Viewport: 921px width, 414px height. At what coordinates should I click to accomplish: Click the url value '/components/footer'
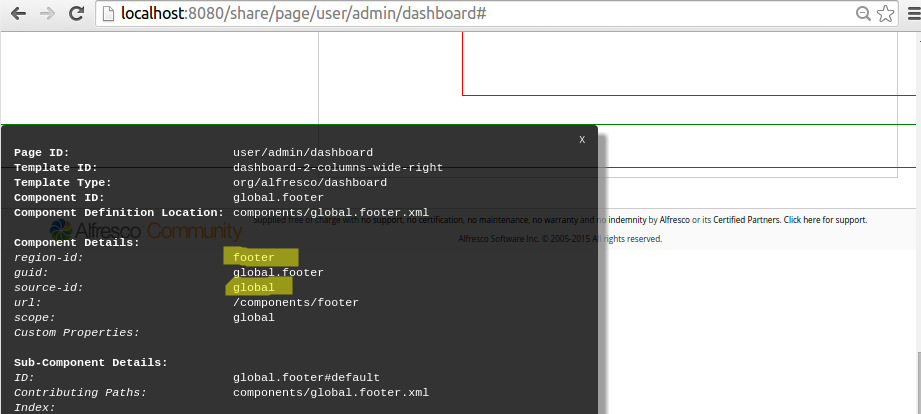click(x=295, y=302)
